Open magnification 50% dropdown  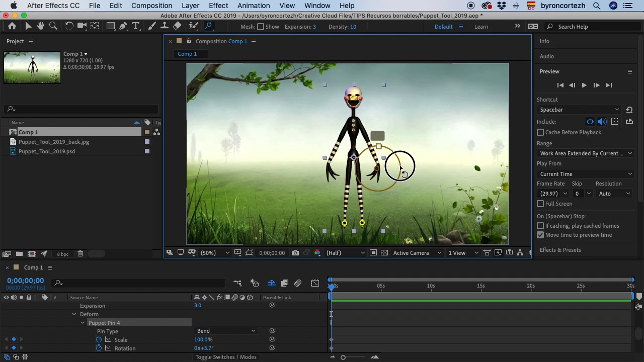[x=215, y=253]
